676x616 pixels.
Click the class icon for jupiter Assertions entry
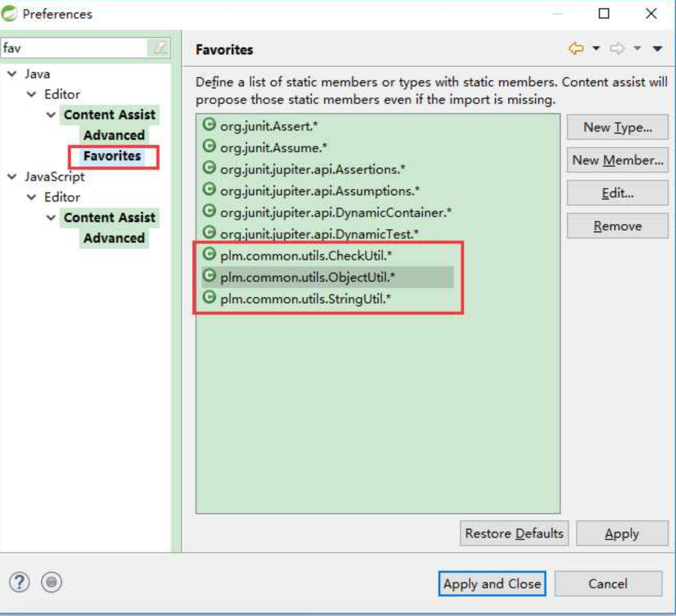(209, 168)
